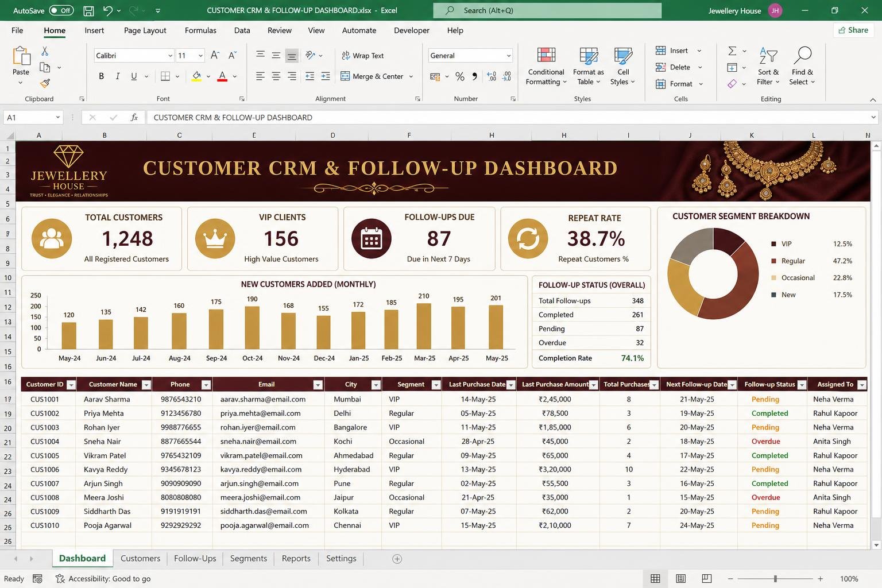
Task: Click the Share button
Action: pos(853,30)
